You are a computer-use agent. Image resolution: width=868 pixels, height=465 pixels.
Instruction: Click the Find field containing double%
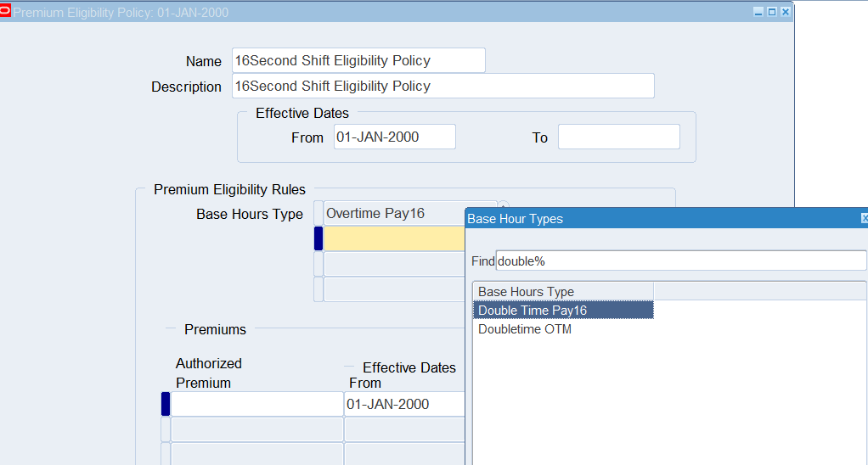(679, 261)
